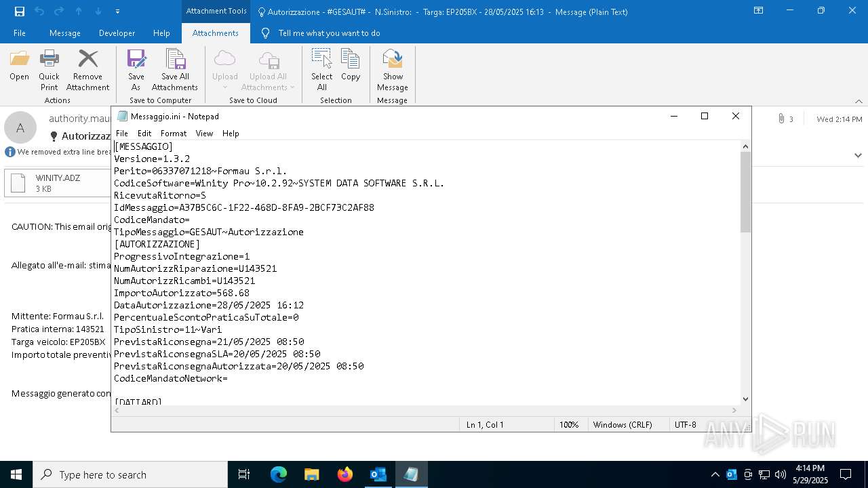Image resolution: width=868 pixels, height=488 pixels.
Task: Open Notepad Help menu
Action: [x=231, y=134]
